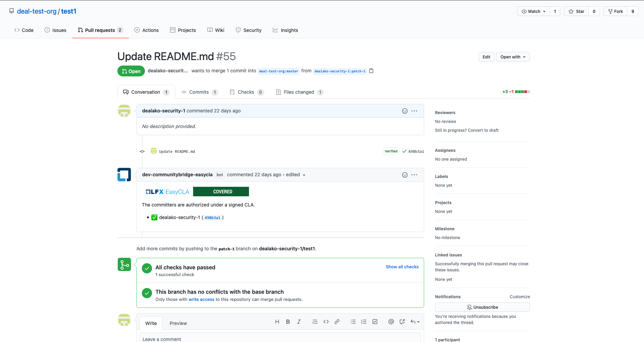Open the Actions tab
The image size is (644, 342).
pos(147,30)
